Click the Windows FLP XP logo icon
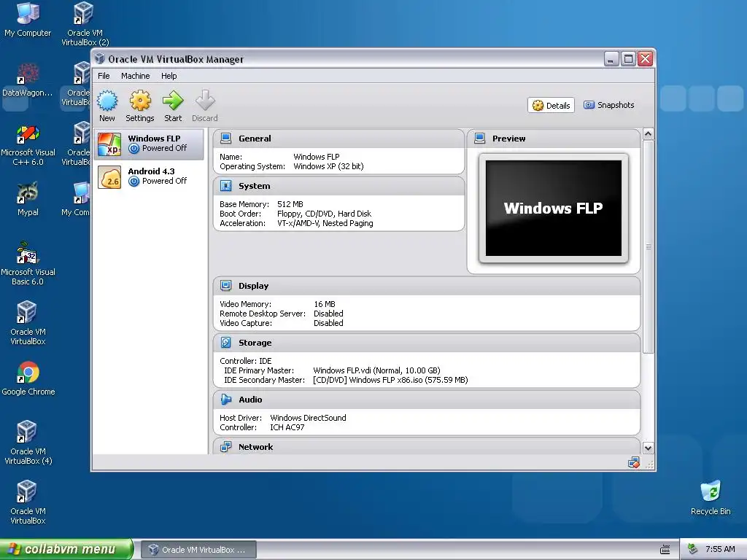 (x=109, y=144)
